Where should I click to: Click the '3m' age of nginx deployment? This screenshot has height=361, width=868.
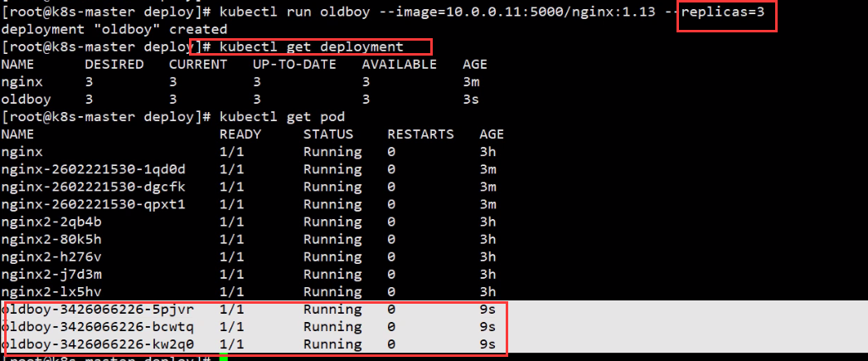471,83
